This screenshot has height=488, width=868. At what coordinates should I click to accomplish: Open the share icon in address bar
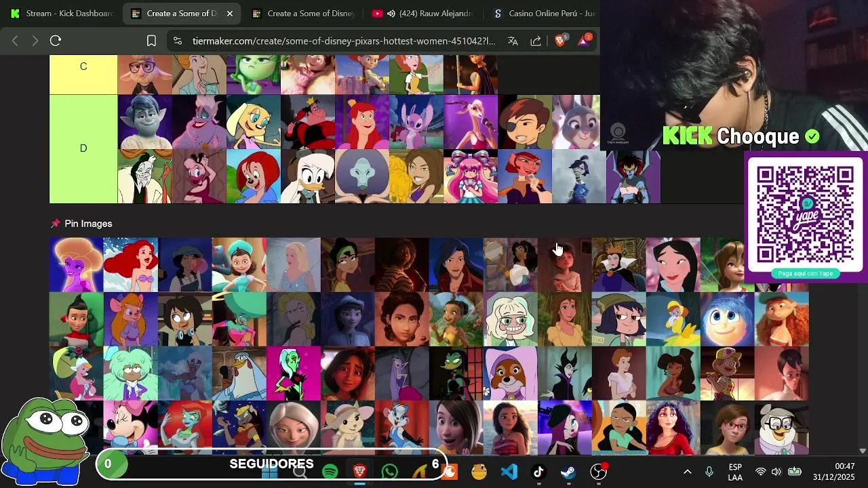coord(536,41)
